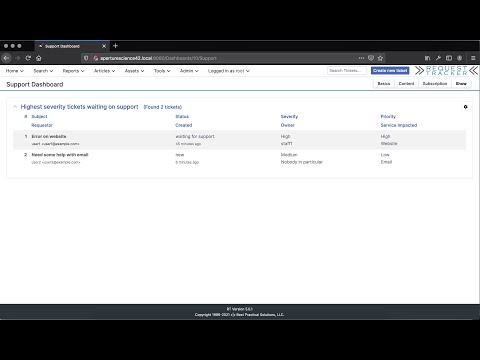The height and width of the screenshot is (360, 480).
Task: Click the Nobody in particular owner text
Action: pyautogui.click(x=302, y=162)
